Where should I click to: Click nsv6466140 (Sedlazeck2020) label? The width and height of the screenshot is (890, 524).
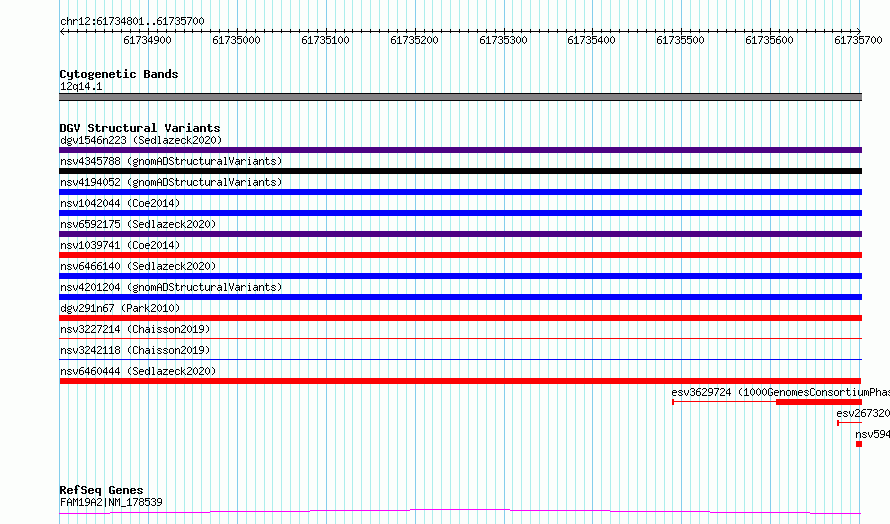[138, 266]
